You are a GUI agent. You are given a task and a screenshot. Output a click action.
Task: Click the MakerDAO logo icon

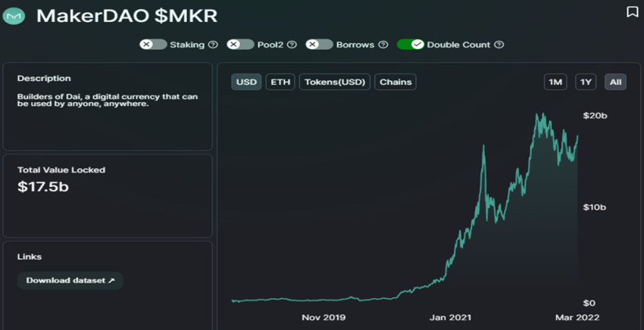click(14, 16)
